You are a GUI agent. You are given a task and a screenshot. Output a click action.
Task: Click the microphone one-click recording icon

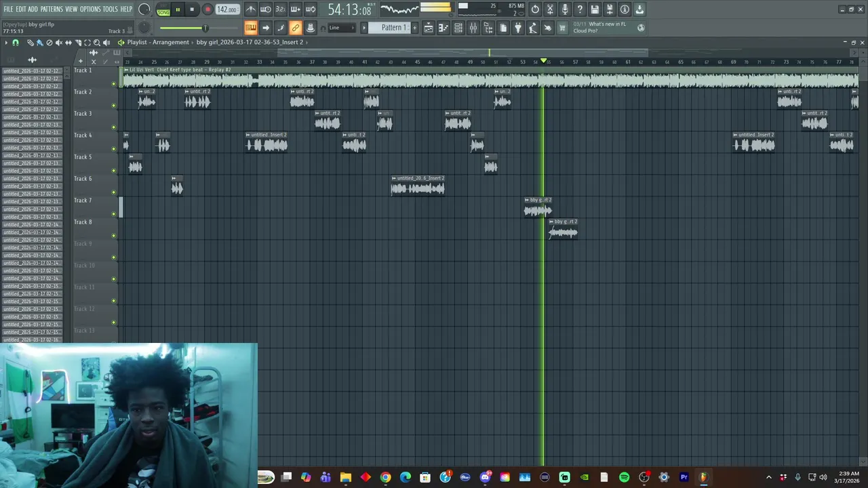pyautogui.click(x=565, y=9)
